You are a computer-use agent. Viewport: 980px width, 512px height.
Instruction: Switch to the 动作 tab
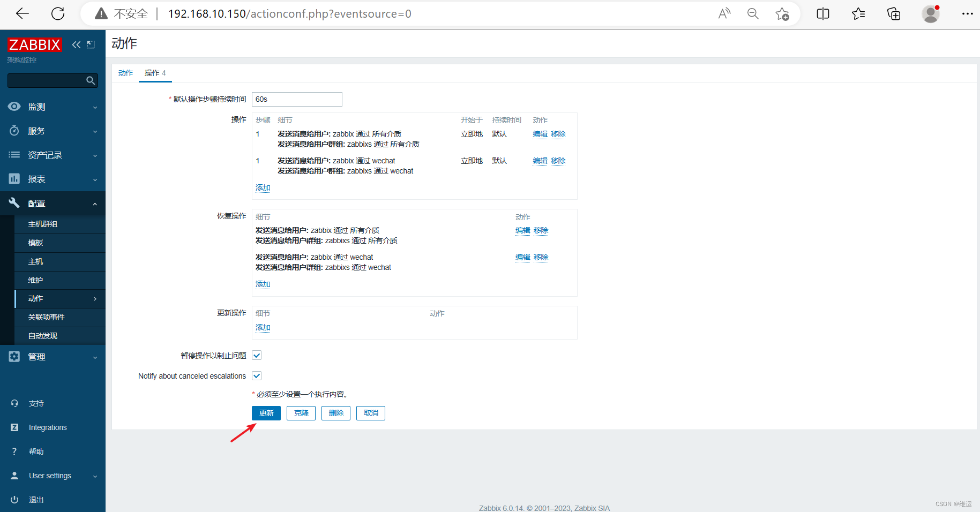[x=125, y=73]
